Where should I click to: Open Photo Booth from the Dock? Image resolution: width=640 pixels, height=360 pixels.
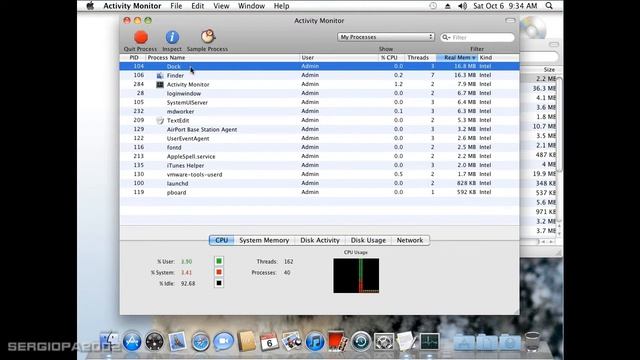[338, 342]
